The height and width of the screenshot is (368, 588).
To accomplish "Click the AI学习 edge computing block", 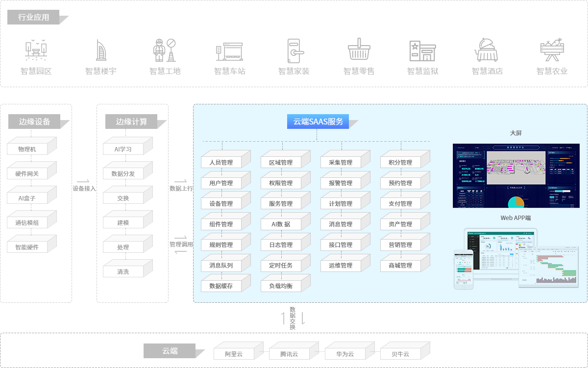I will coord(123,149).
